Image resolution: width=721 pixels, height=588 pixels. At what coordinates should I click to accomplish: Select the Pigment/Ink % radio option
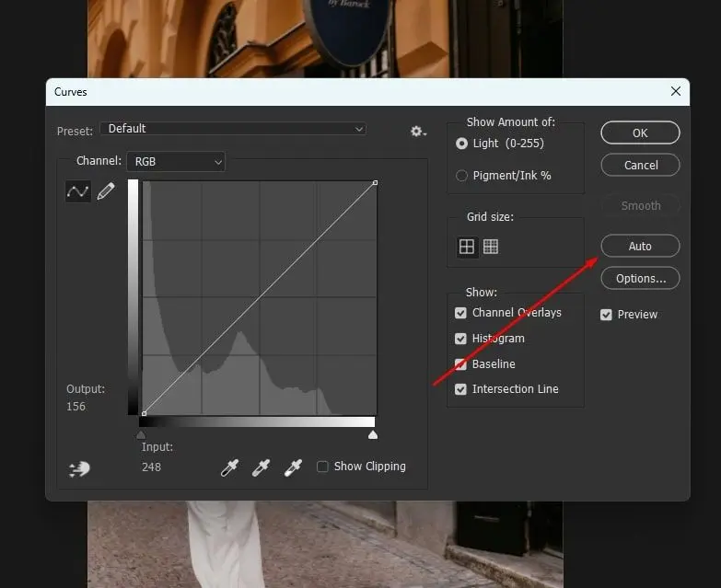461,176
